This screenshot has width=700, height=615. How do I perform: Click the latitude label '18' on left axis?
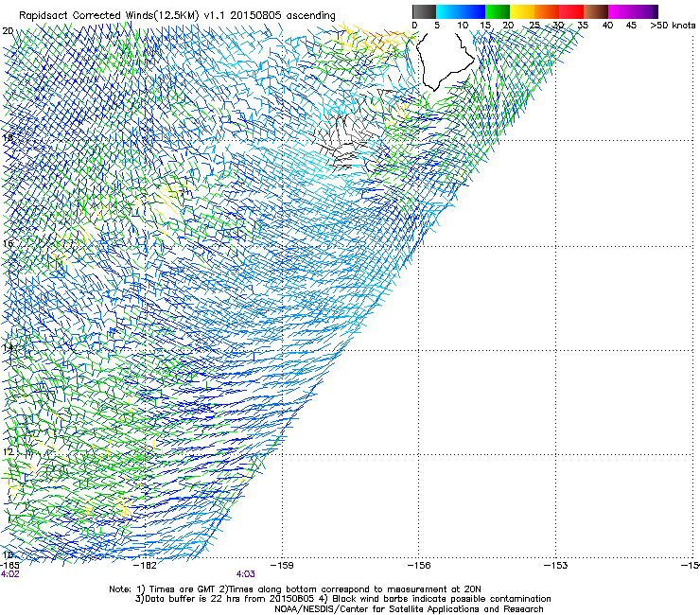(x=8, y=137)
